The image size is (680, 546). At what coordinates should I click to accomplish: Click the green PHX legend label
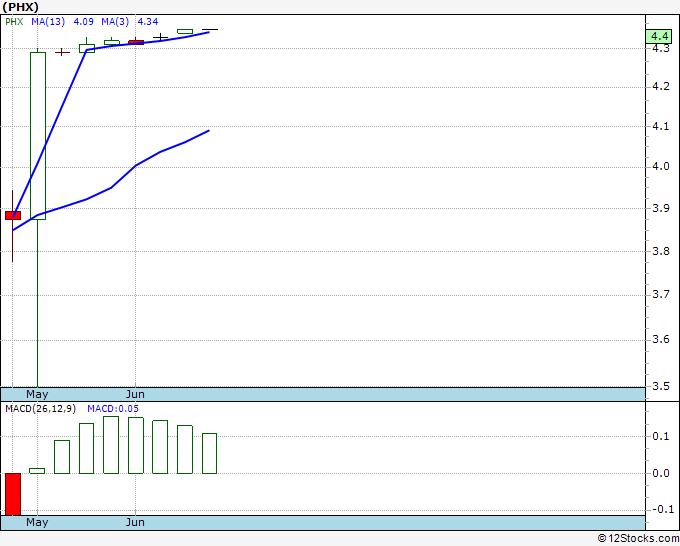coord(14,22)
